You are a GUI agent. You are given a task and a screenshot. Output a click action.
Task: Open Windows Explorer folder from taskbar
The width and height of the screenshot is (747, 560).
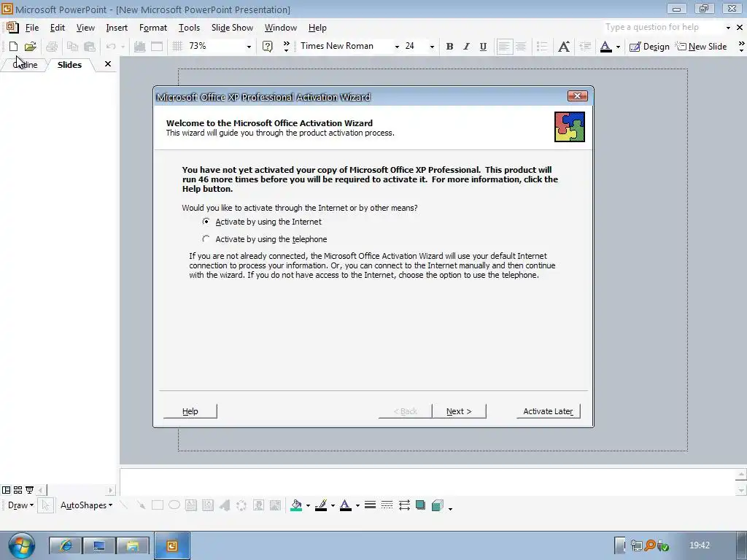(x=133, y=545)
